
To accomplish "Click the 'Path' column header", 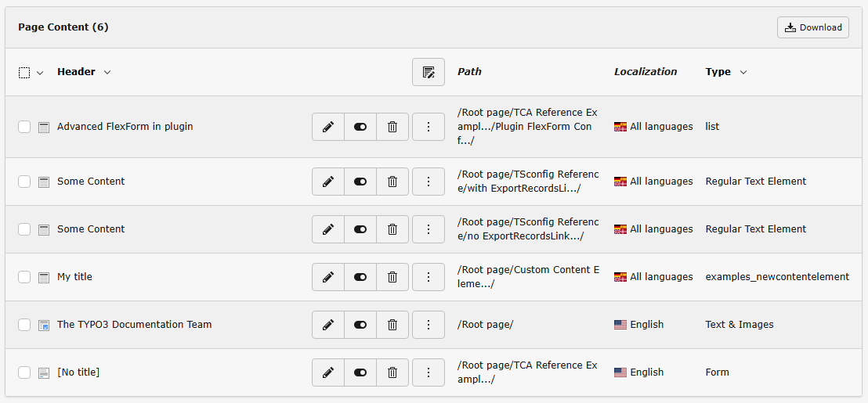I will point(469,72).
